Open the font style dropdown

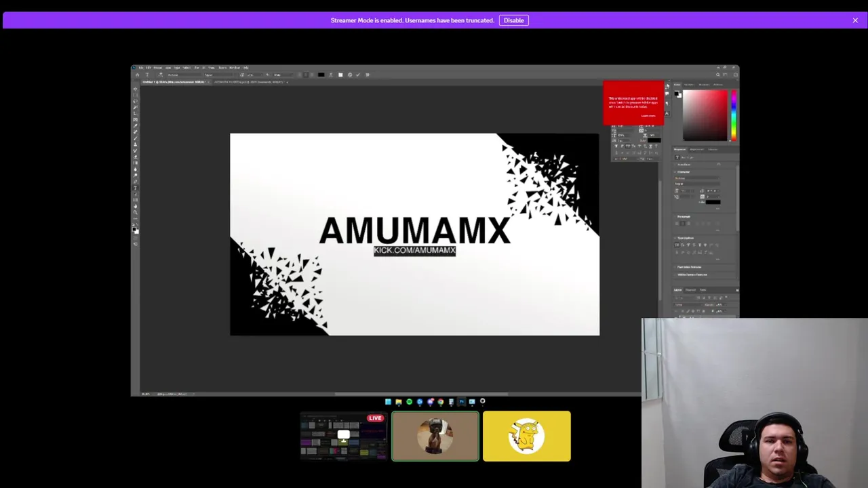pos(219,75)
